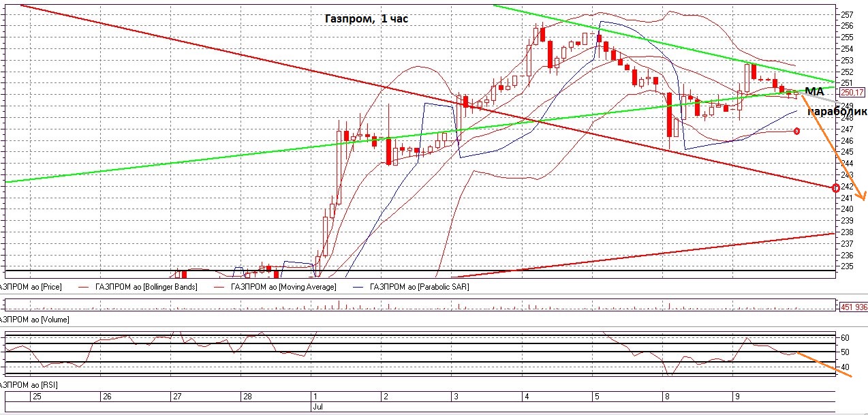Click the 238 label on price axis
Viewport: 868px width, 415px height.
pos(847,232)
